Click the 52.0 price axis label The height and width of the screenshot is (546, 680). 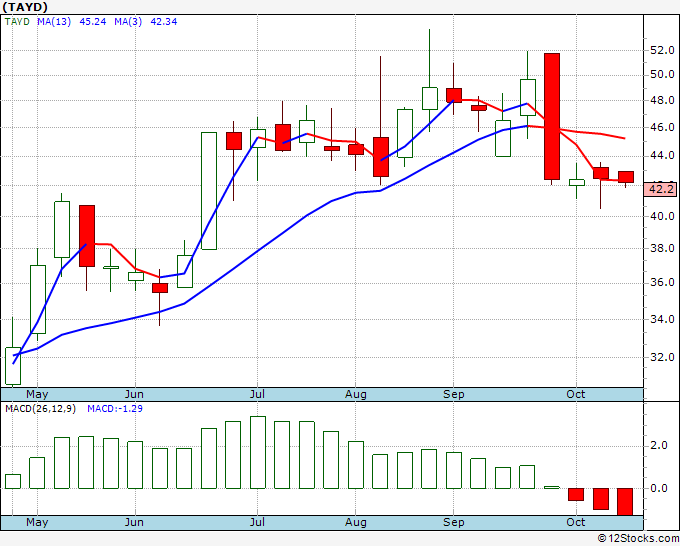662,50
